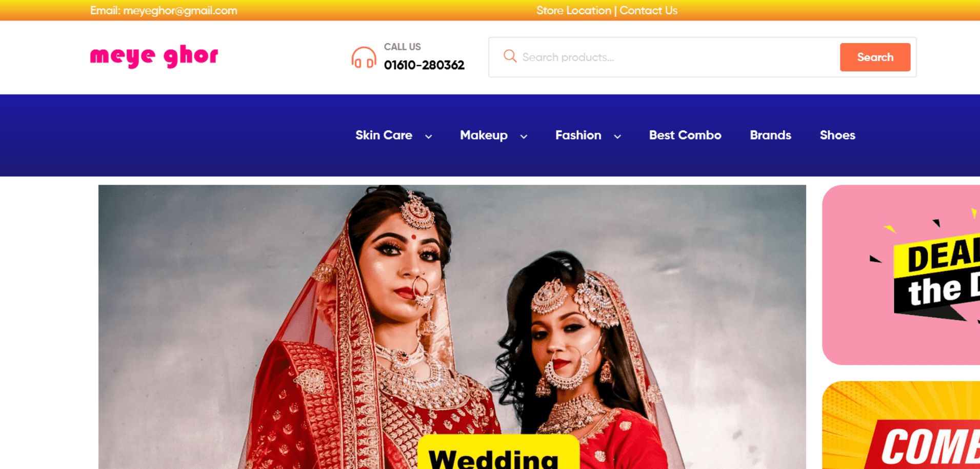Open the Makeup menu

pyautogui.click(x=484, y=135)
